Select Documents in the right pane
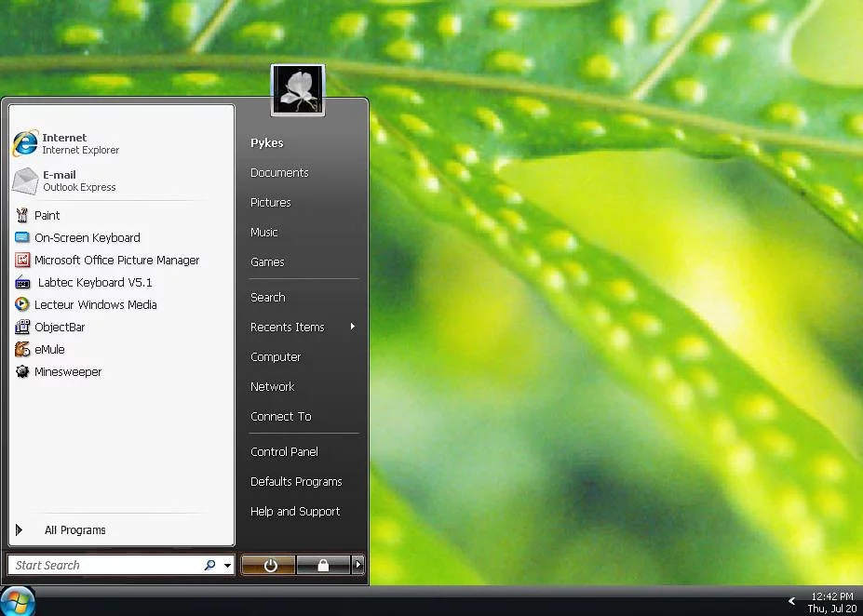 coord(279,172)
